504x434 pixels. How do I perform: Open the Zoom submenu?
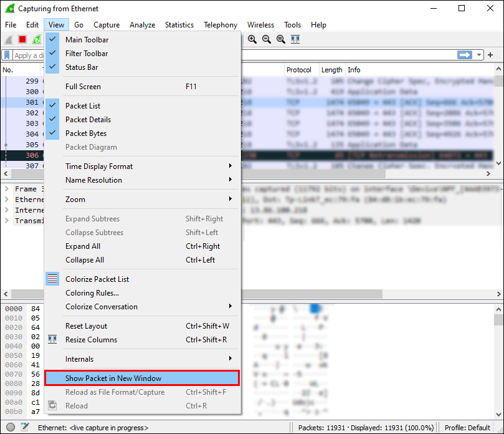pos(141,199)
